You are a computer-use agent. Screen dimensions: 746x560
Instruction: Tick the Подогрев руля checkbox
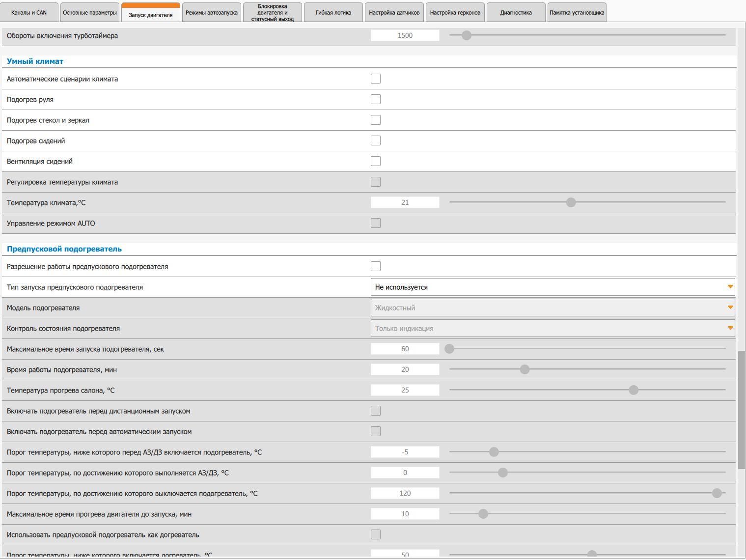pos(376,99)
